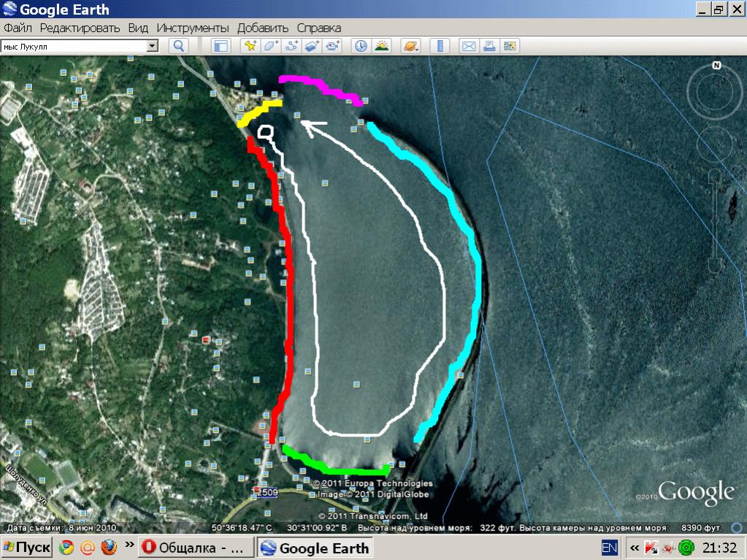Viewport: 747px width, 560px height.
Task: Switch to the Общалка taskbar window
Action: point(196,547)
